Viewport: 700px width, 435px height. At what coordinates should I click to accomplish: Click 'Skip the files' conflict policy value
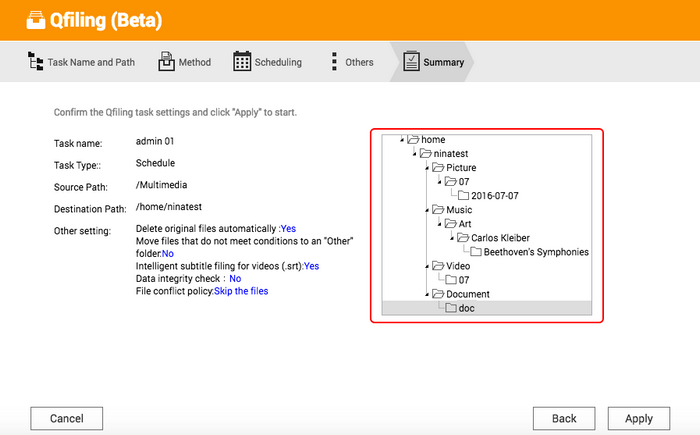click(x=241, y=291)
